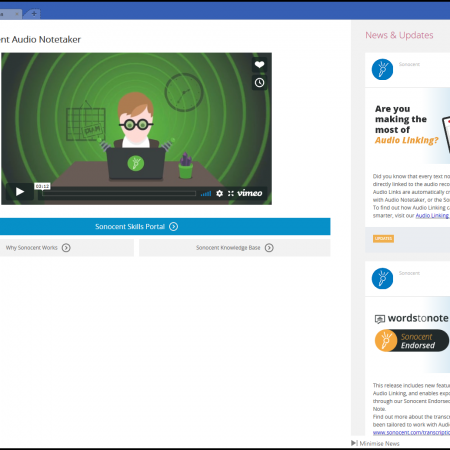
Task: Click arrow icon beside Sonocent Knowledge Base
Action: click(269, 248)
